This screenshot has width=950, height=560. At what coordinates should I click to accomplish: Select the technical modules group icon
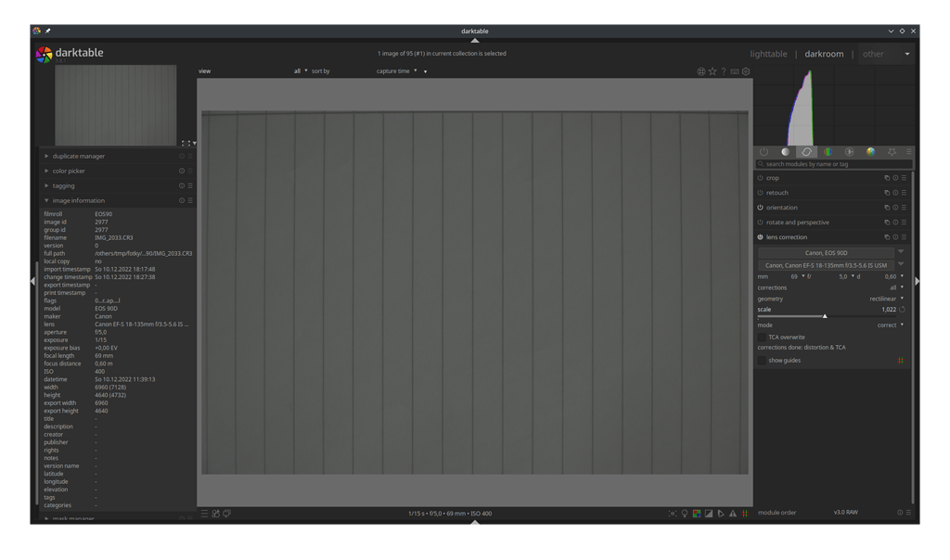tap(806, 151)
